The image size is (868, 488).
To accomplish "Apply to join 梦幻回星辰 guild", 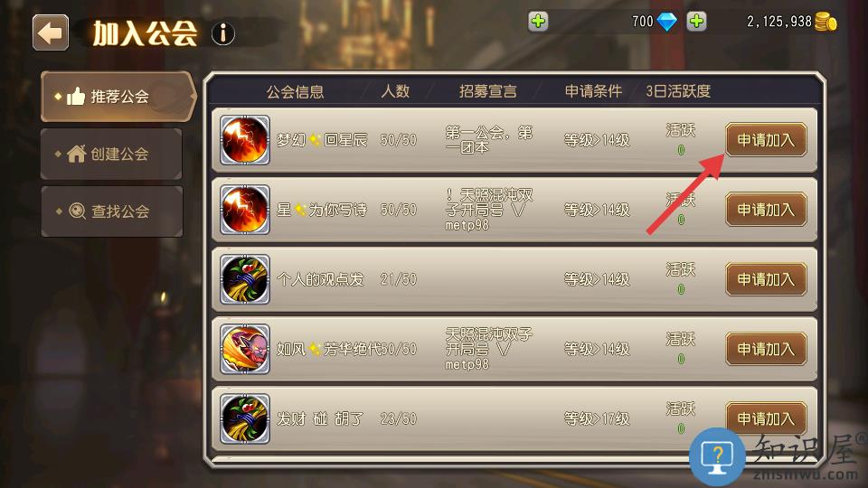I will pos(766,140).
